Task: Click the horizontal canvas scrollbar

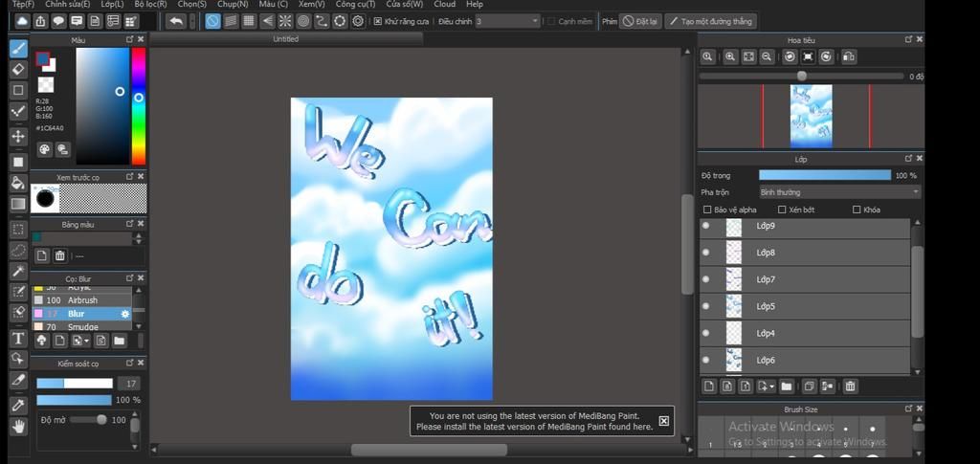Action: 429,450
